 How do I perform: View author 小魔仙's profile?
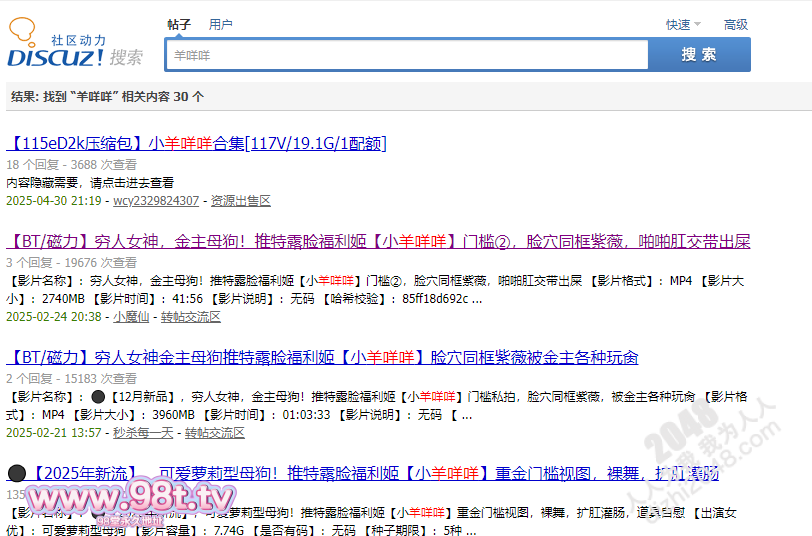point(130,317)
